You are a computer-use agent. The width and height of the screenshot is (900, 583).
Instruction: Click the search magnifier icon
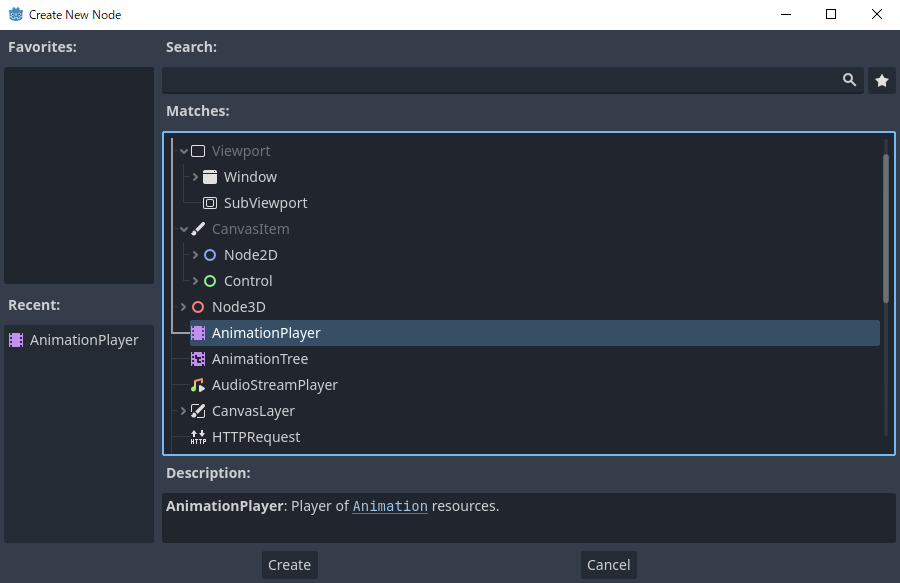pos(849,80)
